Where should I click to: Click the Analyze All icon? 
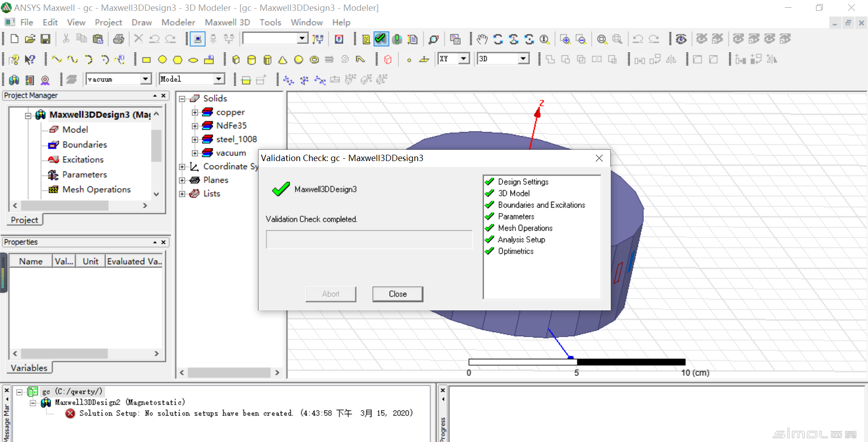(397, 39)
